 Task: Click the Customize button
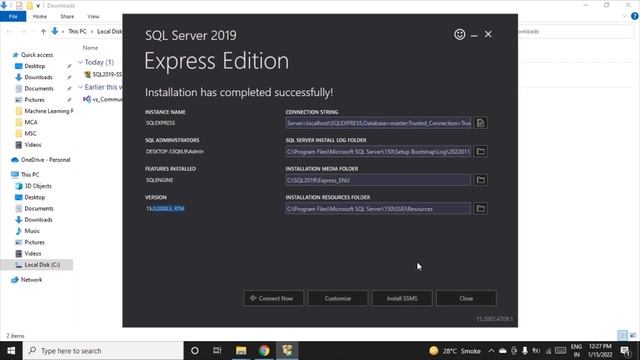pos(338,298)
